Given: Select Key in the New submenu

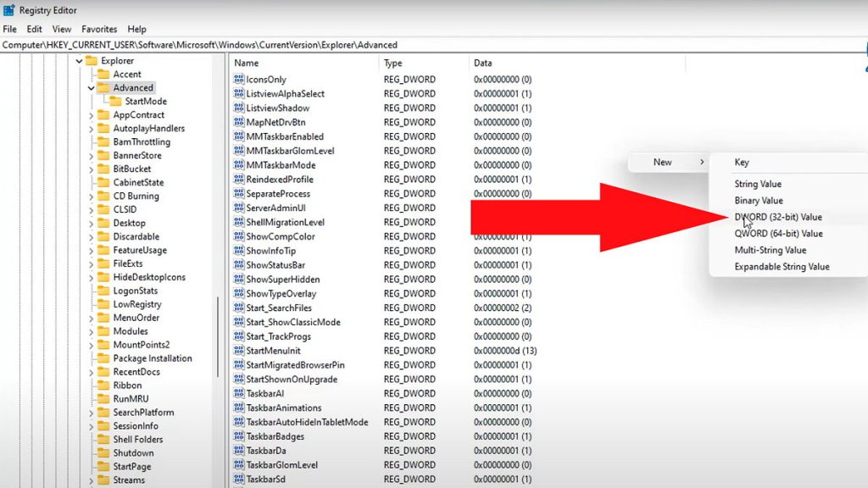Looking at the screenshot, I should pos(741,162).
